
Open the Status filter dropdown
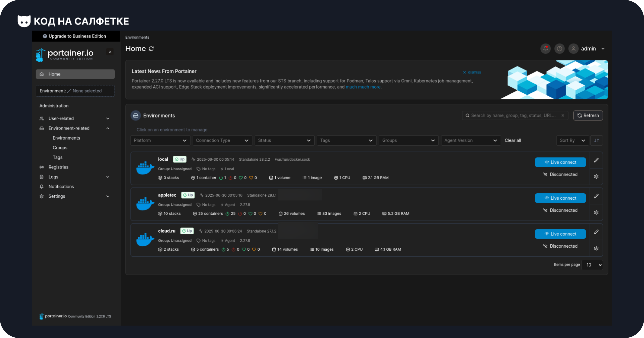(x=284, y=140)
